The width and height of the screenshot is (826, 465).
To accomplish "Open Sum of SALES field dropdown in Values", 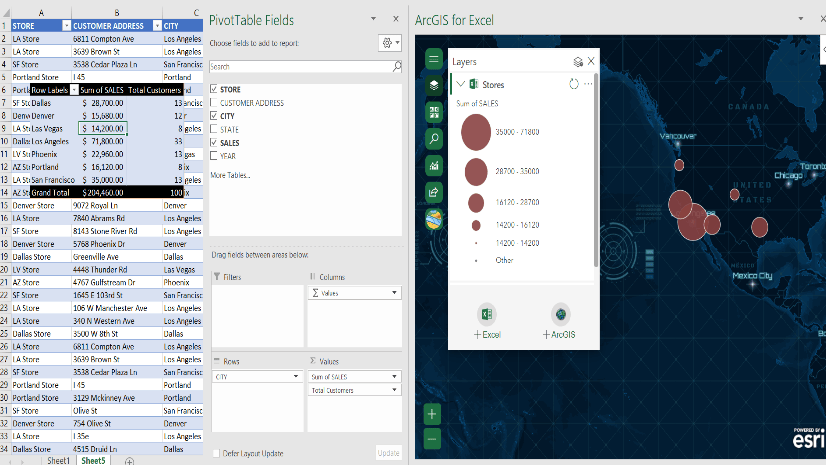I will pos(394,377).
